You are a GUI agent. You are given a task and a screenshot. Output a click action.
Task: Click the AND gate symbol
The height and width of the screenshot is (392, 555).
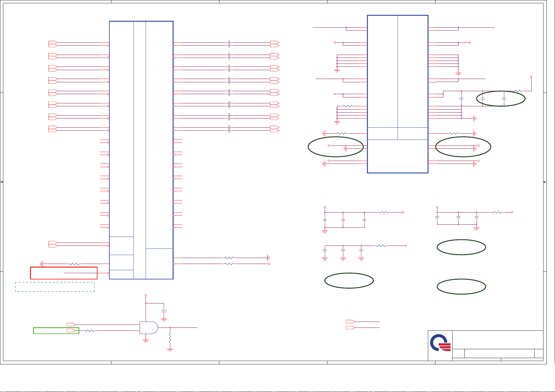click(x=149, y=328)
